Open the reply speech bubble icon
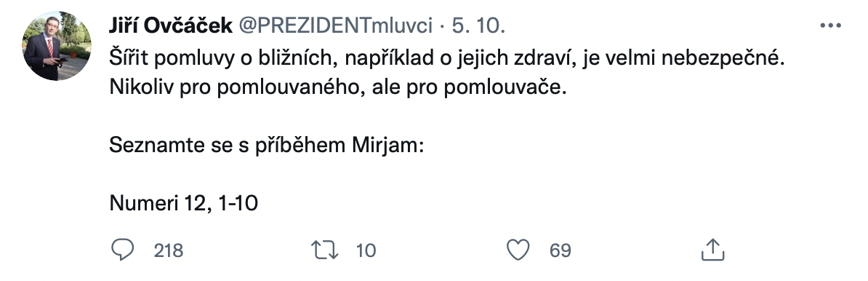Viewport: 868px width, 281px height. pos(122,250)
